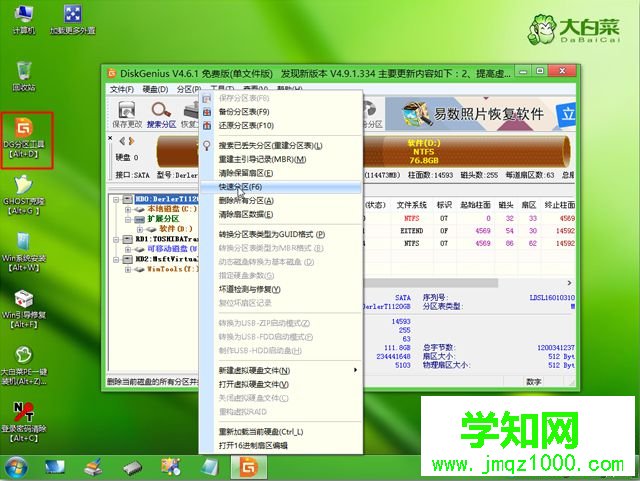Select 扩展分区 in disk tree
The height and width of the screenshot is (481, 640).
click(x=163, y=219)
